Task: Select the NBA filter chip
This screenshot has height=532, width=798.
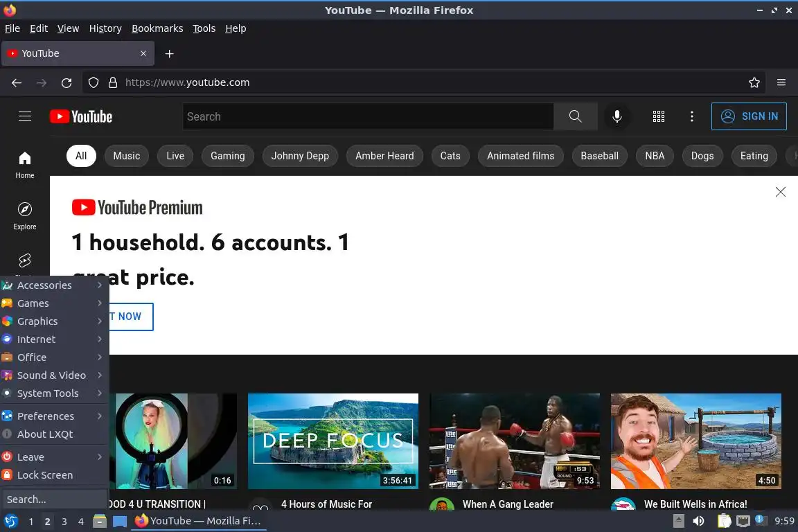Action: [655, 156]
